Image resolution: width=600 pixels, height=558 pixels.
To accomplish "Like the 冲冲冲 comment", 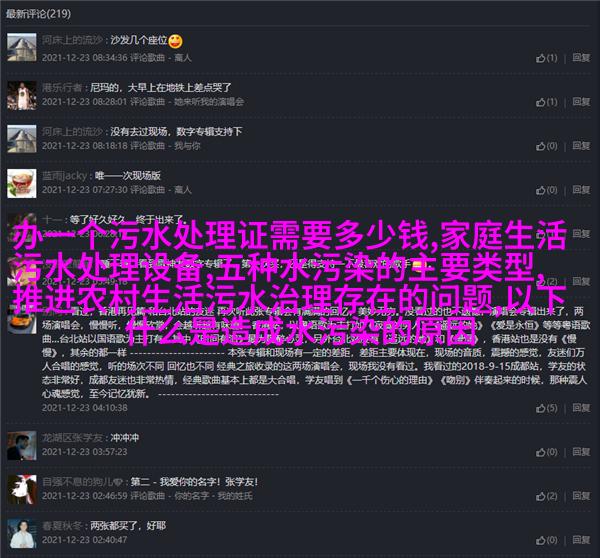I will point(546,452).
